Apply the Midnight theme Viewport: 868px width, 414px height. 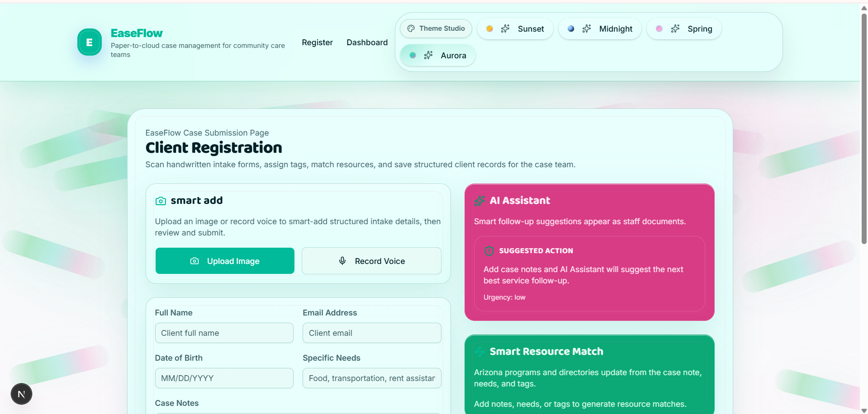click(600, 28)
